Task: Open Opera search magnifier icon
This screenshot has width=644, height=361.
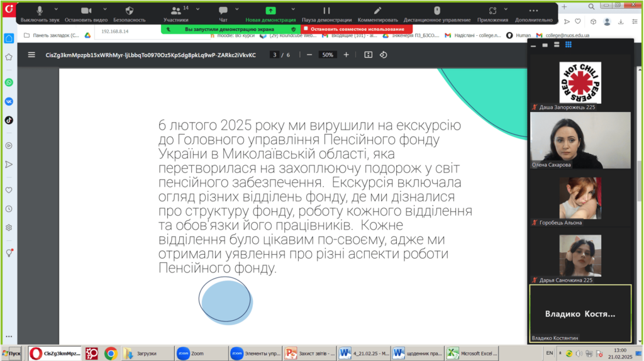Action: tap(591, 6)
